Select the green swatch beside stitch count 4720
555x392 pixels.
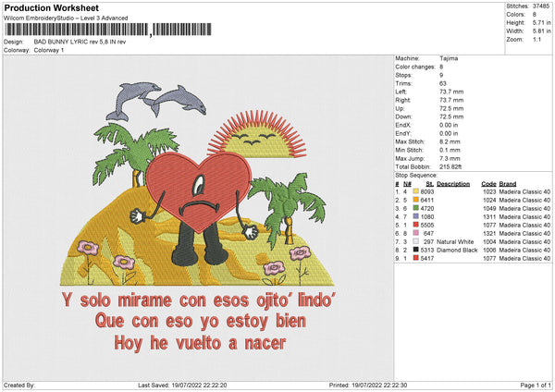pyautogui.click(x=416, y=208)
